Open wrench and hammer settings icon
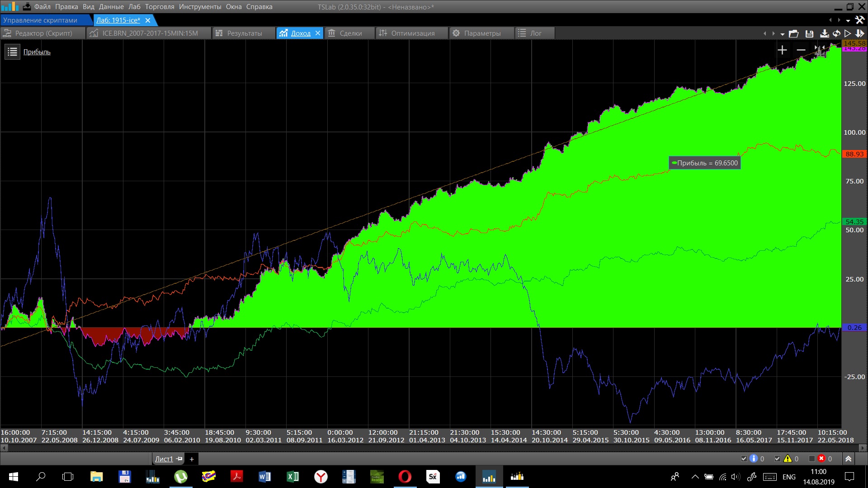The height and width of the screenshot is (488, 868). click(859, 20)
